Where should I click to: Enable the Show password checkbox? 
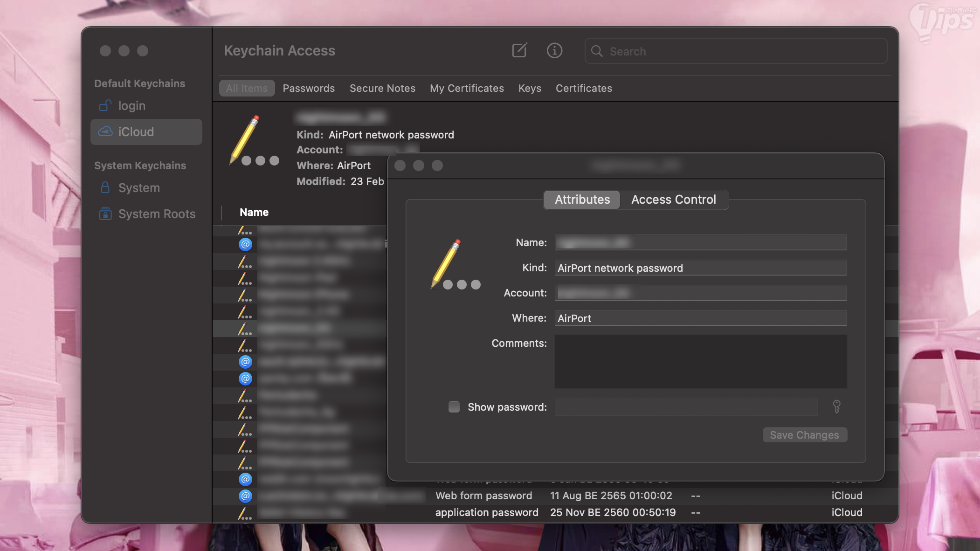[x=454, y=407]
